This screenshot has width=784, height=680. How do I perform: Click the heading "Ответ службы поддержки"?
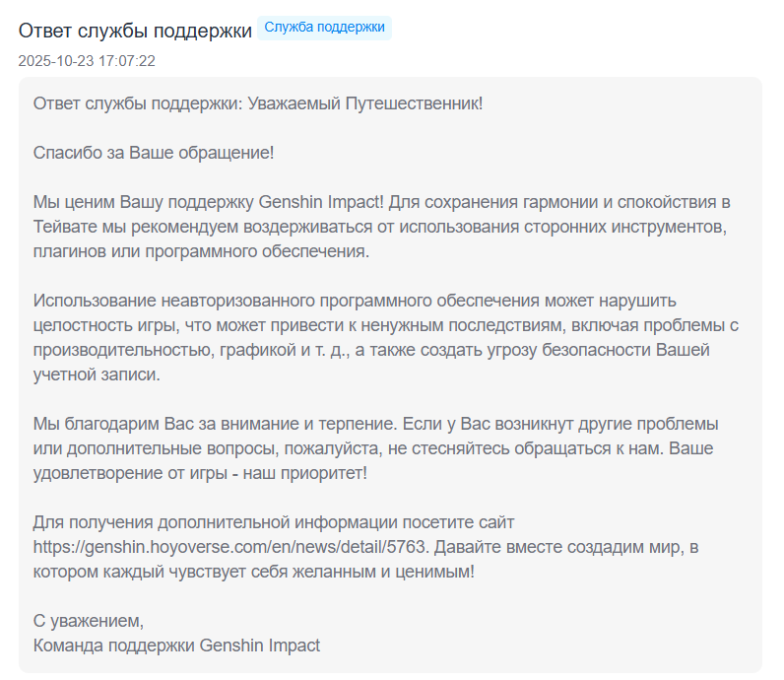[136, 31]
